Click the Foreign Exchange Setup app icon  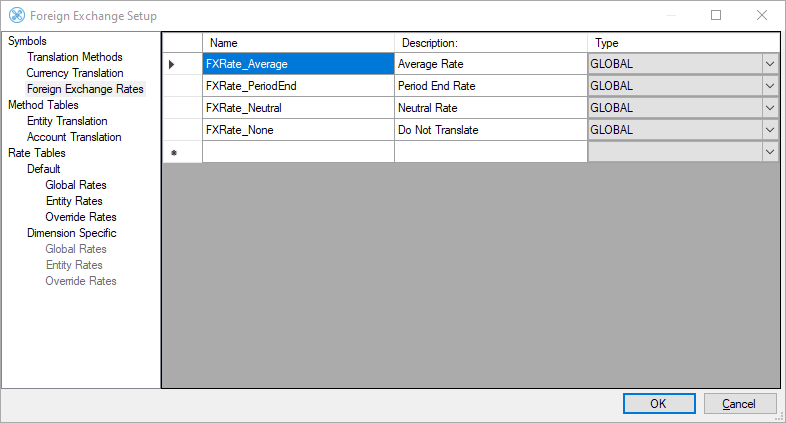tap(16, 16)
